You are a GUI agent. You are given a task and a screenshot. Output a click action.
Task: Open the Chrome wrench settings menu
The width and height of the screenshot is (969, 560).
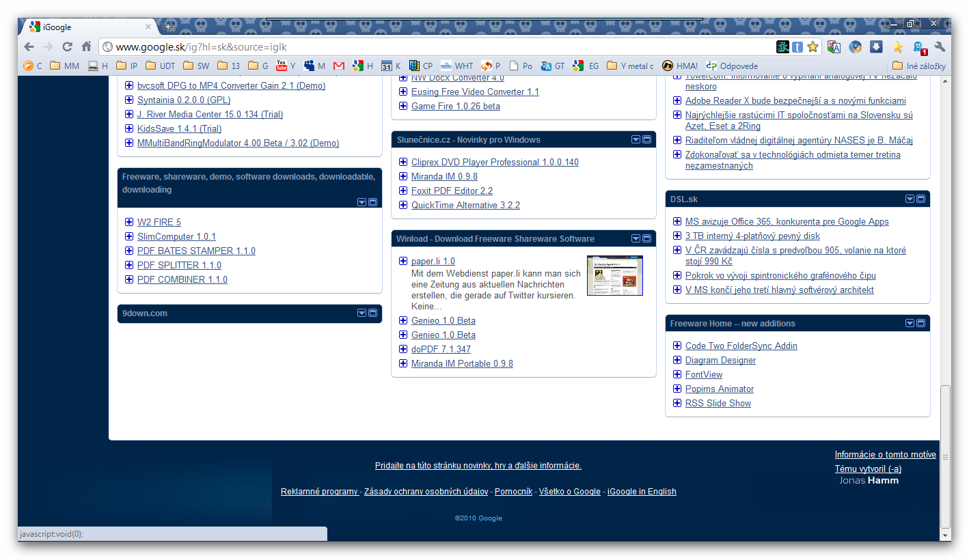tap(940, 47)
